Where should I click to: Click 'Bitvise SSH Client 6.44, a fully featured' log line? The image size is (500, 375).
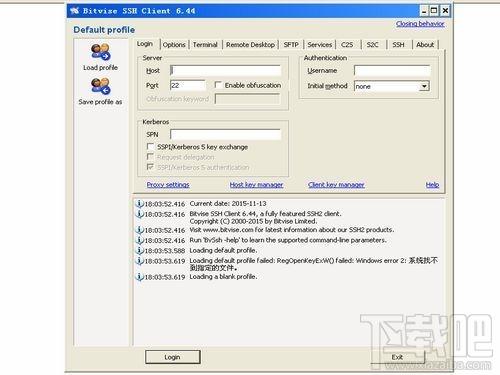(265, 214)
